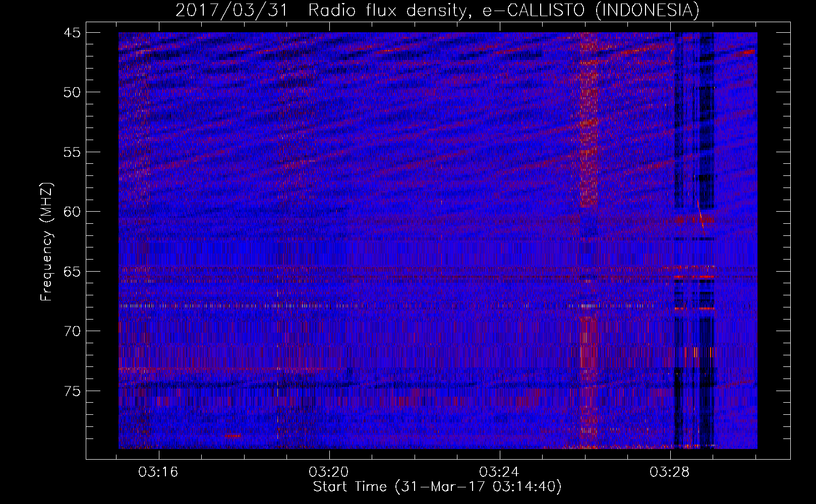Screen dimensions: 816x504
Task: Click the 50 frequency tick label
Action: 72,92
